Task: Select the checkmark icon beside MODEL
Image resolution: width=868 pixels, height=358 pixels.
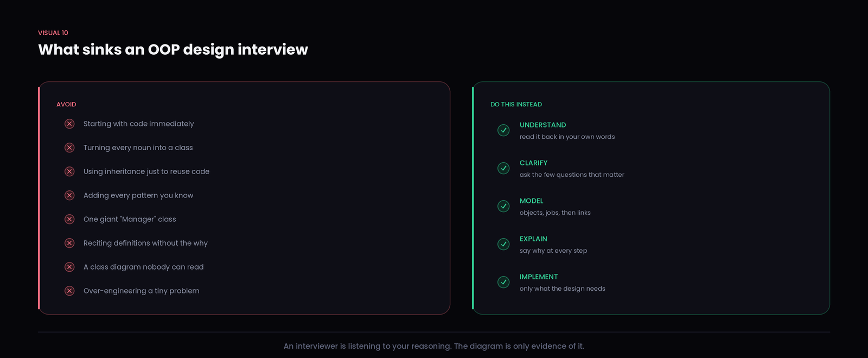Action: click(503, 206)
